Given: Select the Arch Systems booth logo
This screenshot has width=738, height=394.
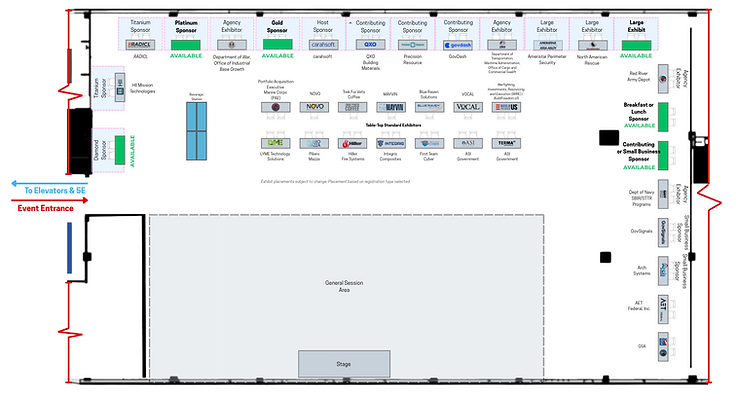Looking at the screenshot, I should [x=663, y=271].
